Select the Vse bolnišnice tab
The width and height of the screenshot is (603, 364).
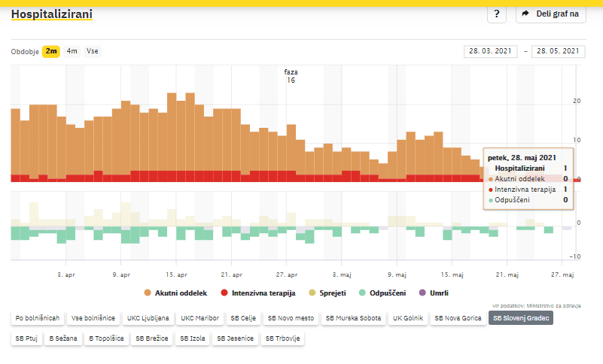pyautogui.click(x=93, y=318)
